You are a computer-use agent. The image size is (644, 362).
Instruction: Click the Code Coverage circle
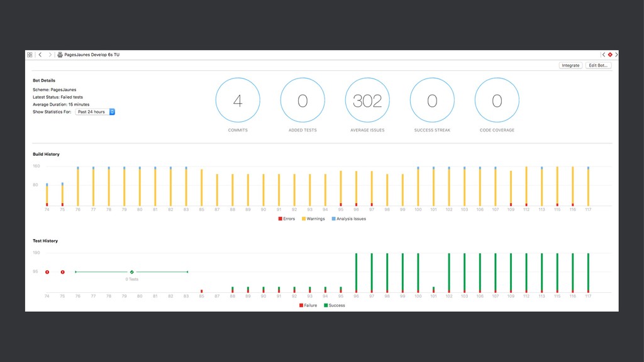[x=497, y=100]
